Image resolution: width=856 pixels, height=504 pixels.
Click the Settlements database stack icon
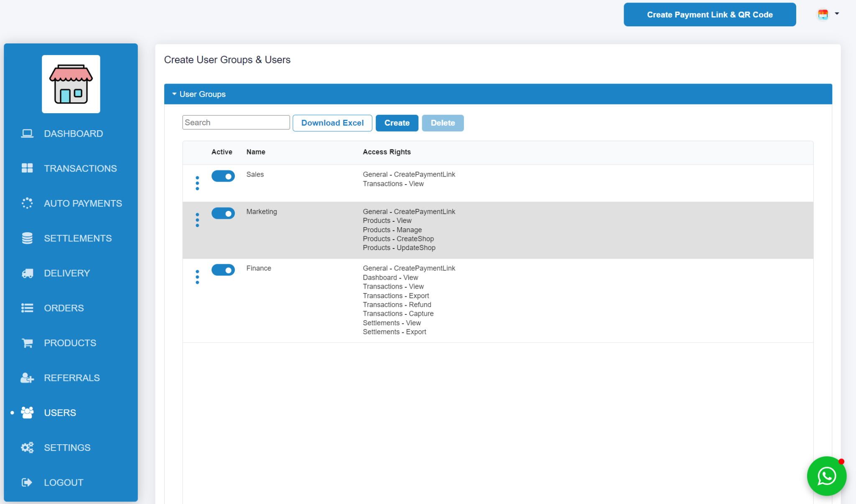pyautogui.click(x=27, y=238)
